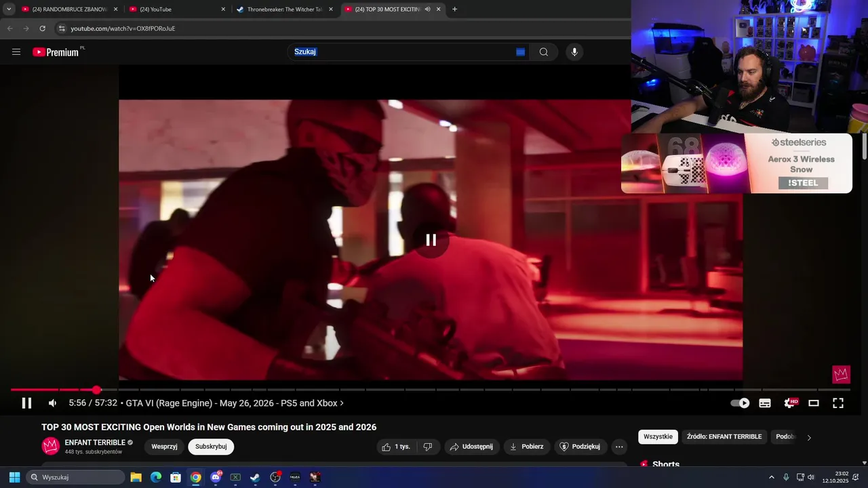Screen dimensions: 868x488
Task: Show hidden system tray icons chevron
Action: (x=772, y=477)
